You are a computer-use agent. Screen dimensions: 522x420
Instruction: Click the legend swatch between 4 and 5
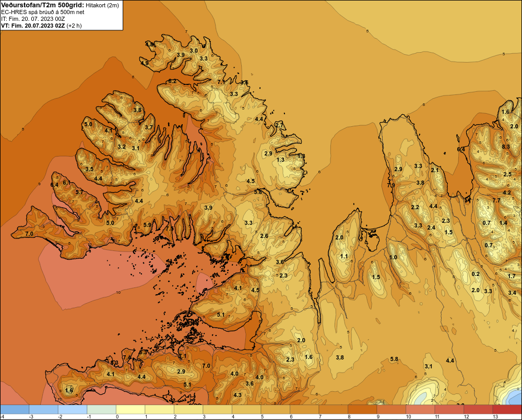pyautogui.click(x=246, y=410)
